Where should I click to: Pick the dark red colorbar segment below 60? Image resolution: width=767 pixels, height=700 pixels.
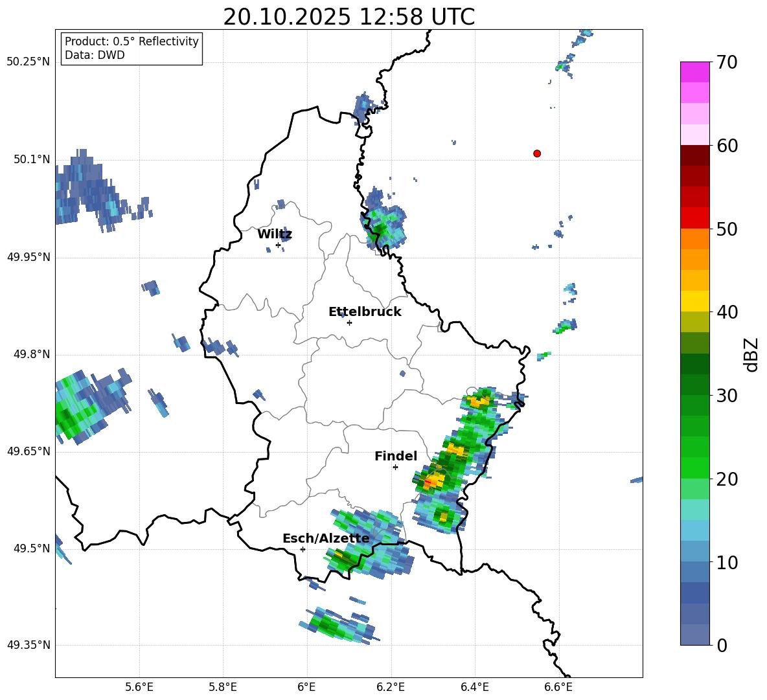coord(694,155)
